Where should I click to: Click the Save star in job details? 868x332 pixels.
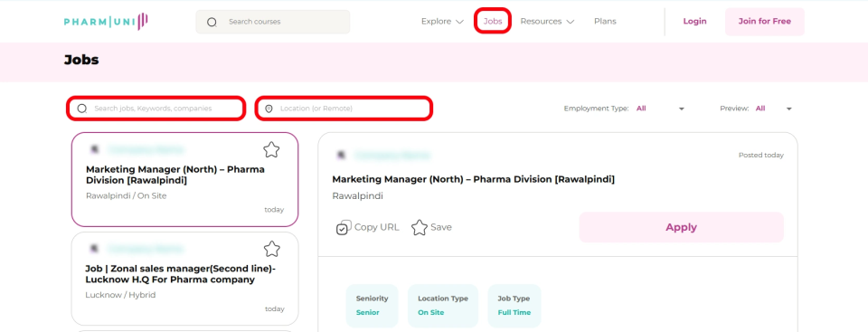[x=419, y=227]
